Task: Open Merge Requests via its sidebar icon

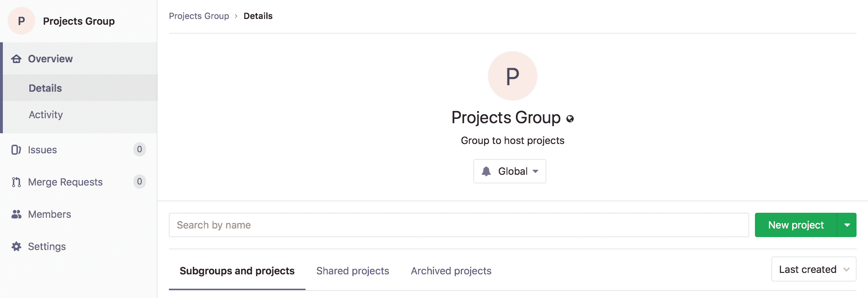Action: pos(16,182)
